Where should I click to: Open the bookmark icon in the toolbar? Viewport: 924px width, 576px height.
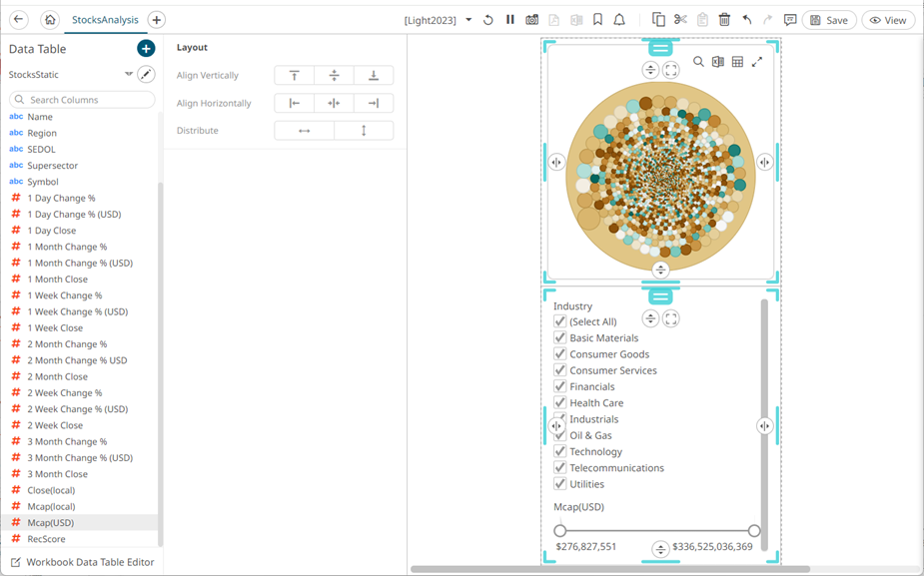tap(597, 20)
